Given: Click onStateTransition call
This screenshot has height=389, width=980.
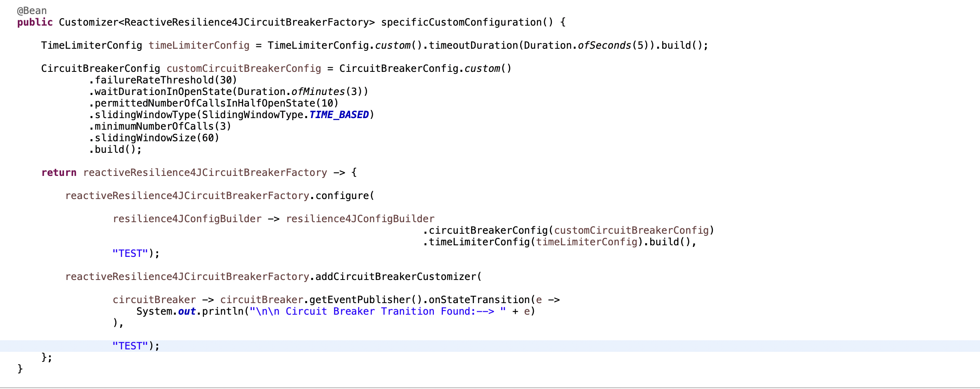Looking at the screenshot, I should (479, 300).
